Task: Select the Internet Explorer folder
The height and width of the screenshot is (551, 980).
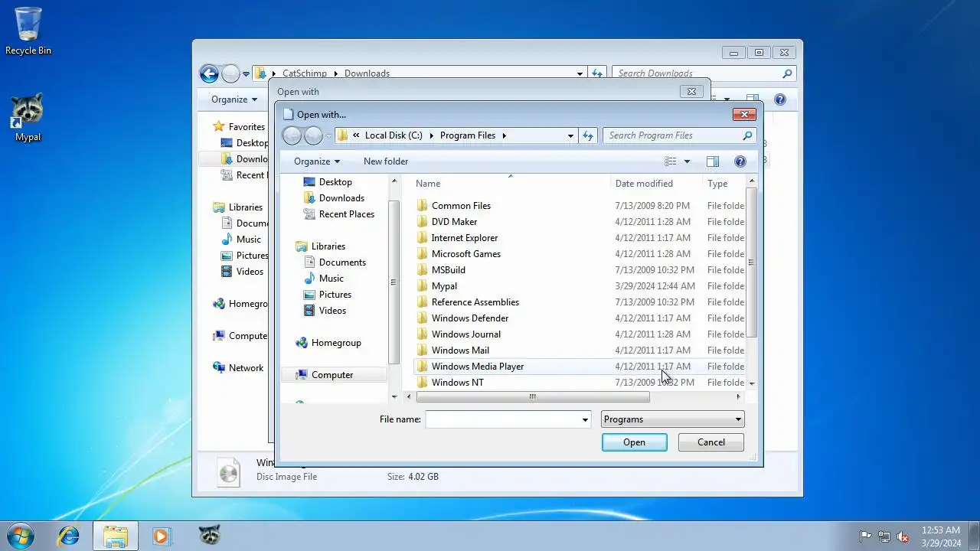Action: click(x=464, y=238)
